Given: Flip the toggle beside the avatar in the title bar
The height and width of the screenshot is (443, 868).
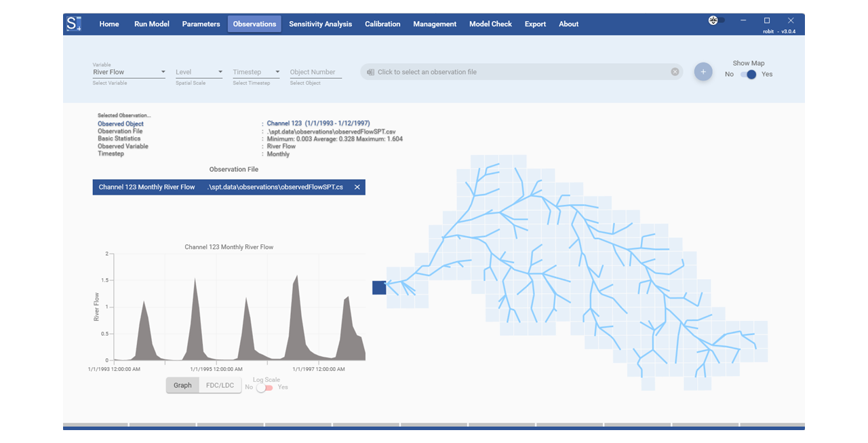Looking at the screenshot, I should click(722, 20).
